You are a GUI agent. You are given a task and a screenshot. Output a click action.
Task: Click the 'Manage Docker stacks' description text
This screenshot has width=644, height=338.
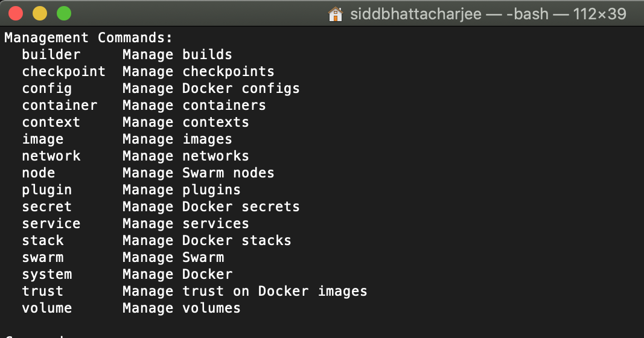[x=206, y=241]
